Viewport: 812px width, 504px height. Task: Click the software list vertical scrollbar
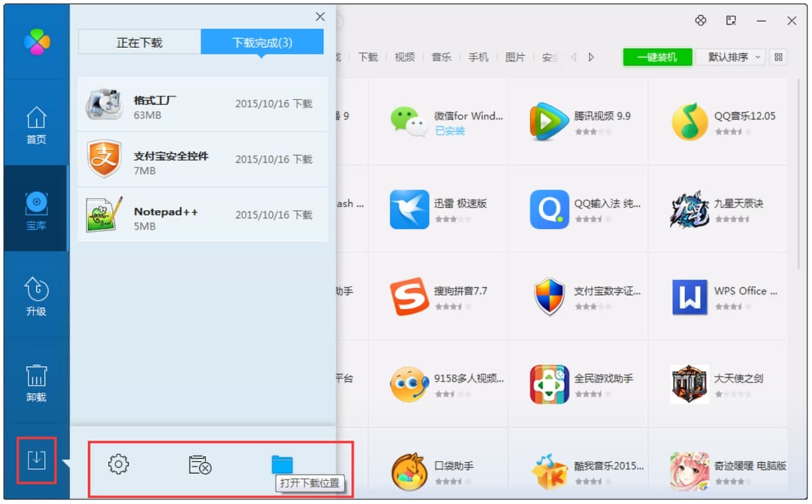[x=799, y=174]
